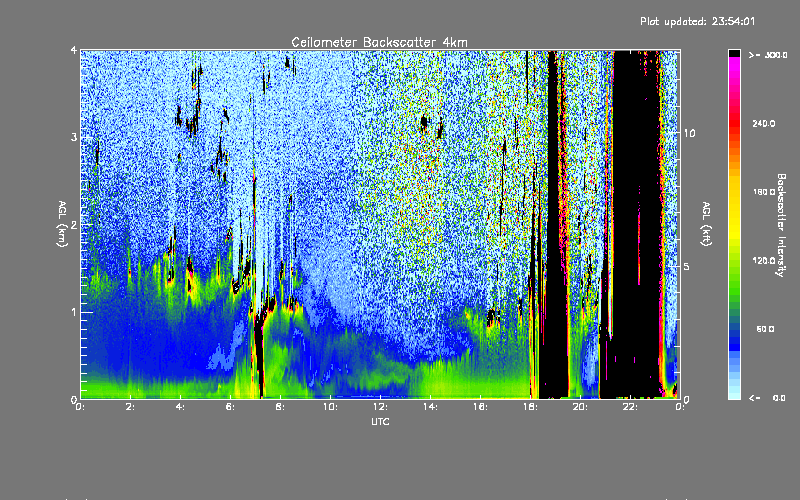
Task: Click the '240.0' colorbar value
Action: (x=764, y=123)
